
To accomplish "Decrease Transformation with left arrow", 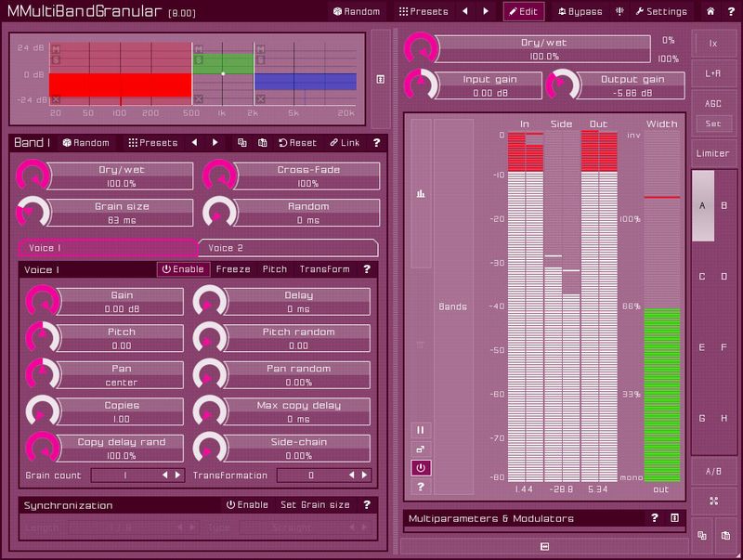I will (352, 475).
